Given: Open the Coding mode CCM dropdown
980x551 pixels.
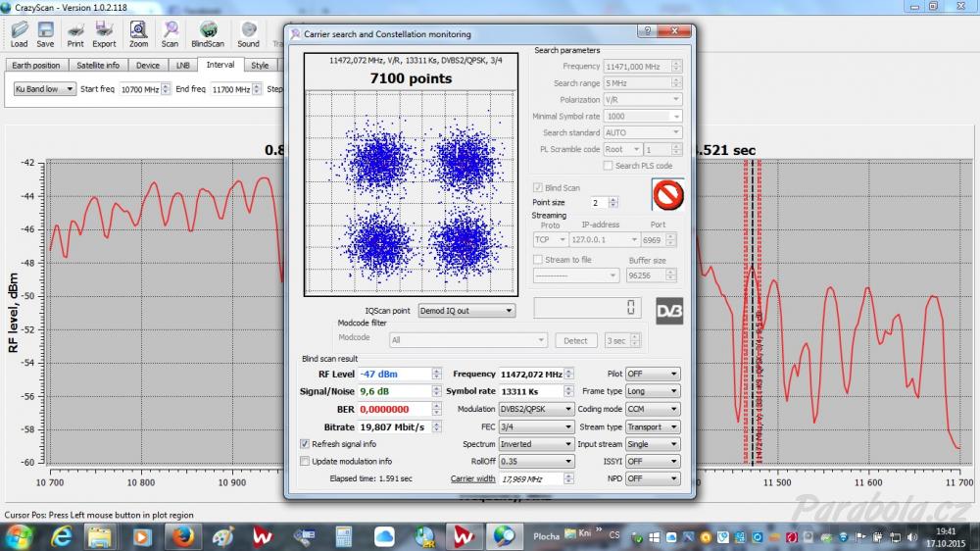Looking at the screenshot, I should coord(653,409).
